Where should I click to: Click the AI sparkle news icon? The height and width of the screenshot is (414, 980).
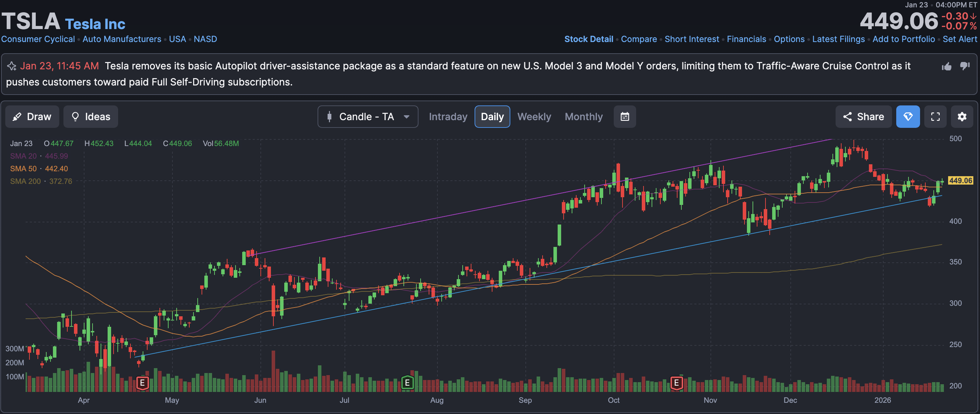click(12, 66)
